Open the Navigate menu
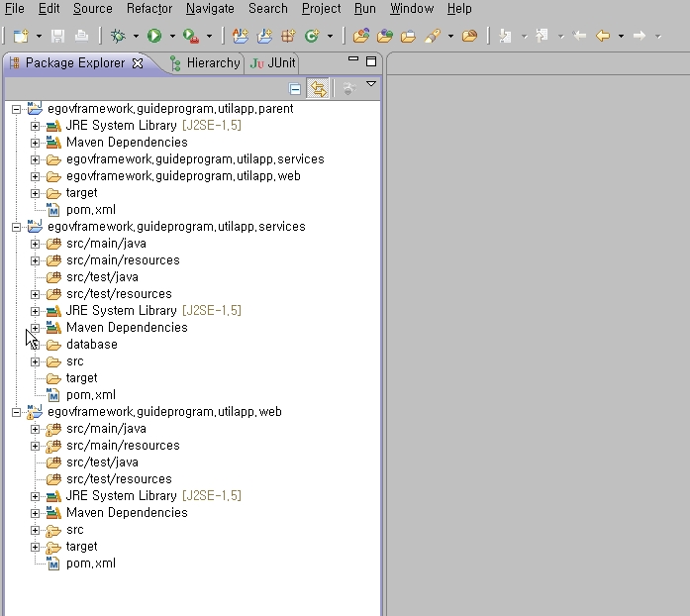Screen dimensions: 690x616 [x=210, y=9]
